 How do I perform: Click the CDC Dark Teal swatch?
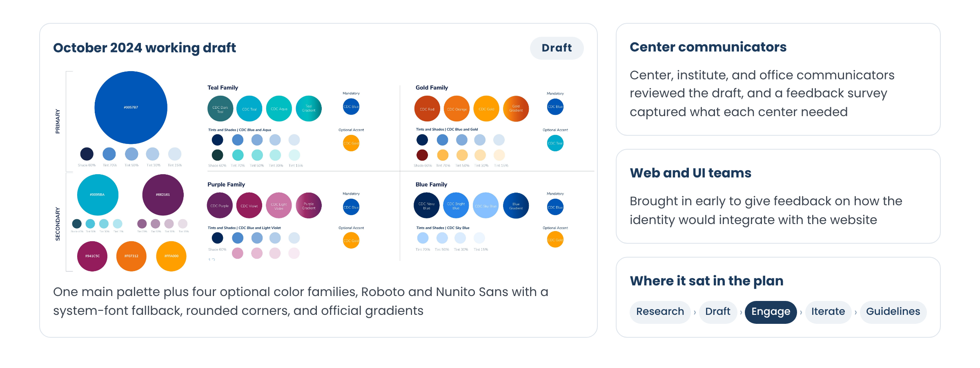point(220,109)
